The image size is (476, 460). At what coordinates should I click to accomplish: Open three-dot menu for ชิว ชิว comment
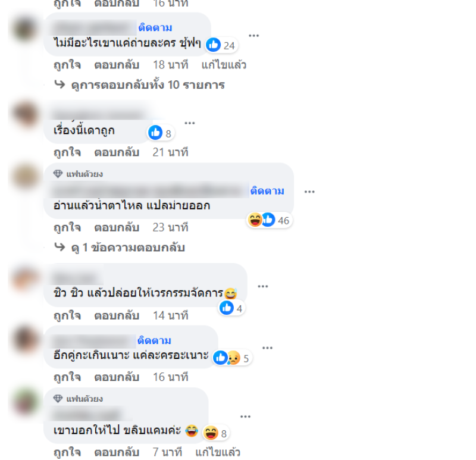[x=263, y=286]
